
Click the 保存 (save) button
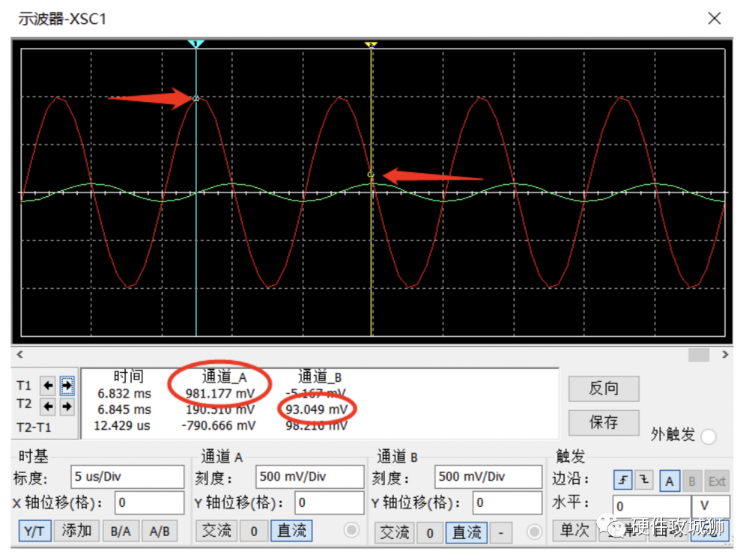(x=603, y=422)
